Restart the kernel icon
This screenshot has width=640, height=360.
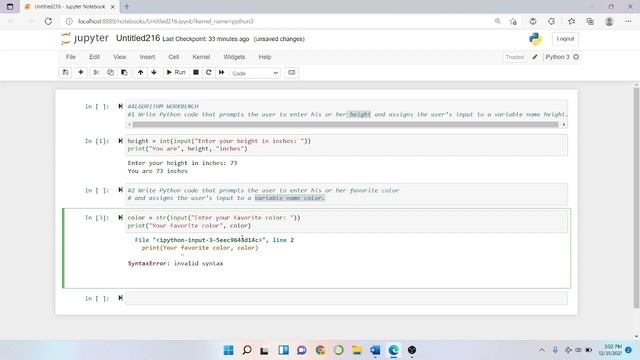pyautogui.click(x=209, y=73)
